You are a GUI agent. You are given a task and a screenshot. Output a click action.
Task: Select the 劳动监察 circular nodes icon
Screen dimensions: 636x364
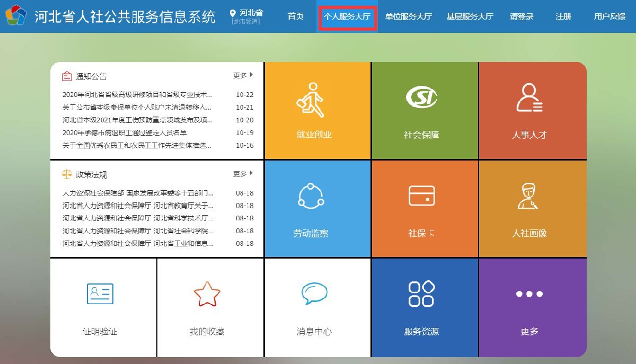pos(311,196)
